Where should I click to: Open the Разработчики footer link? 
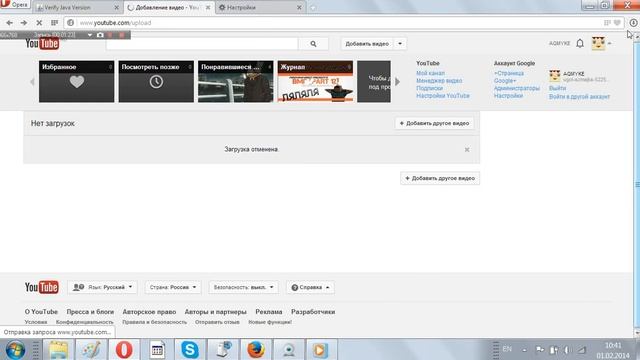pos(313,312)
